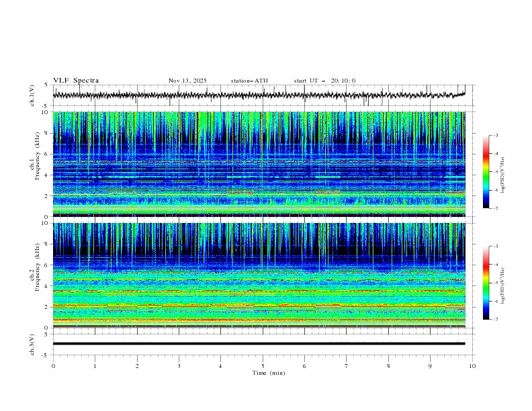Click time axis tick label "3"
The image size is (532, 411).
tap(179, 366)
